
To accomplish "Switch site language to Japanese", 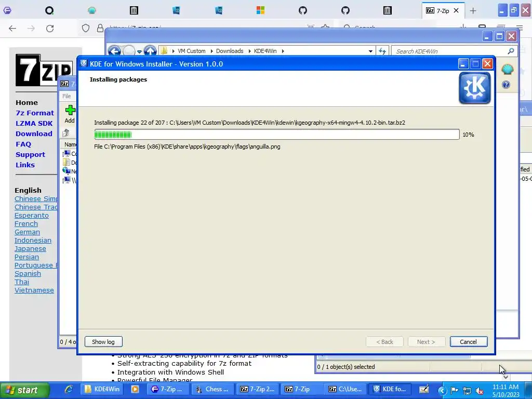I will tap(30, 249).
